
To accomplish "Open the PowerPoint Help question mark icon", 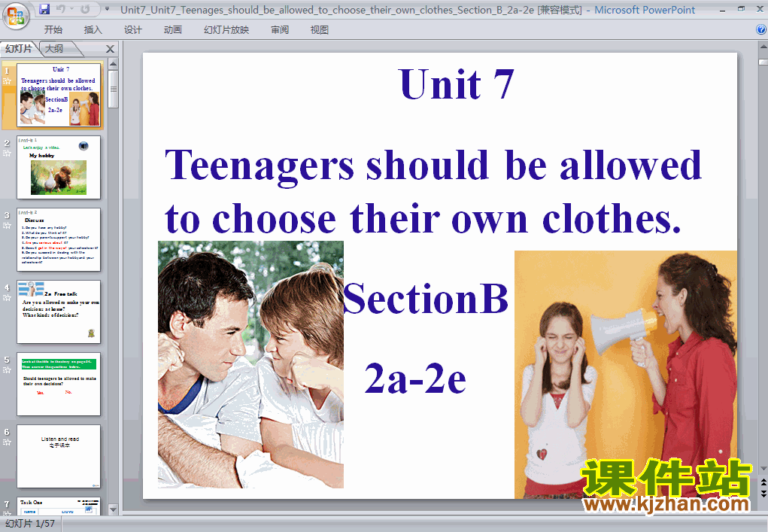I will coord(761,29).
